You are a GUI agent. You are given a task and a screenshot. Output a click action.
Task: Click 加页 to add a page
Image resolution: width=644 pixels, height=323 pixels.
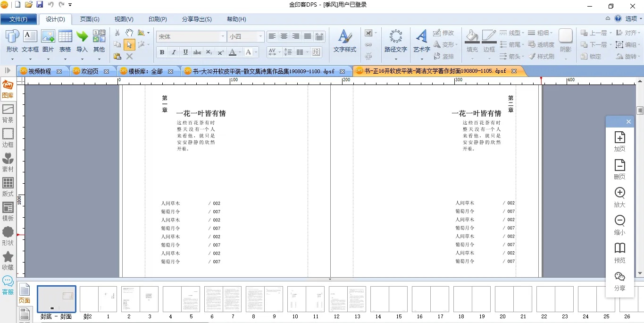coord(619,142)
